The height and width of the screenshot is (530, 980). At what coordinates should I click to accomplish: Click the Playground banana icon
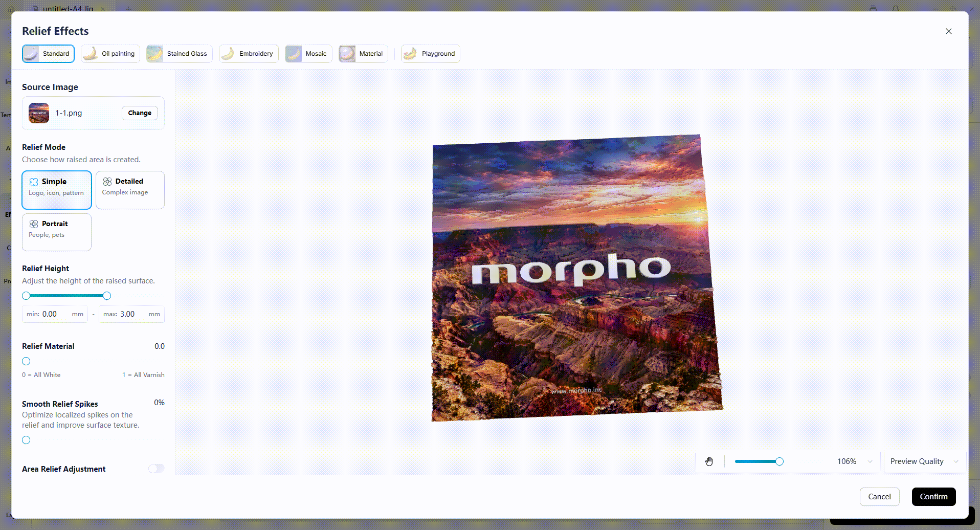[x=410, y=54]
